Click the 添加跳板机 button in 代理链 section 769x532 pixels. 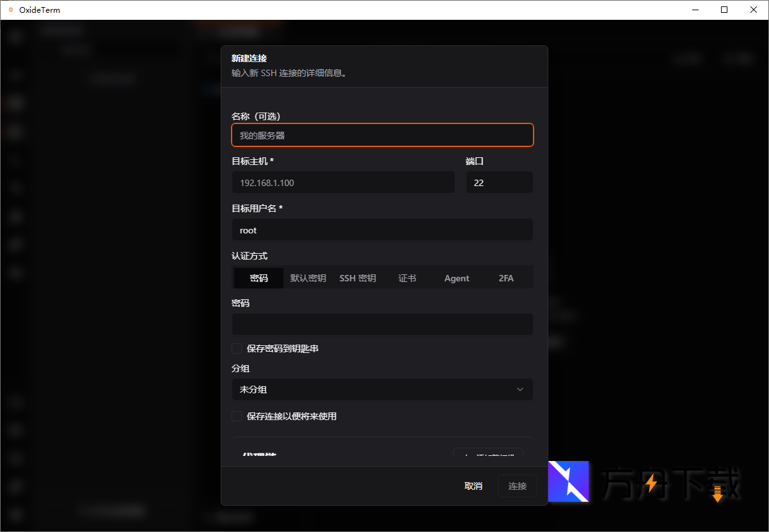(489, 454)
